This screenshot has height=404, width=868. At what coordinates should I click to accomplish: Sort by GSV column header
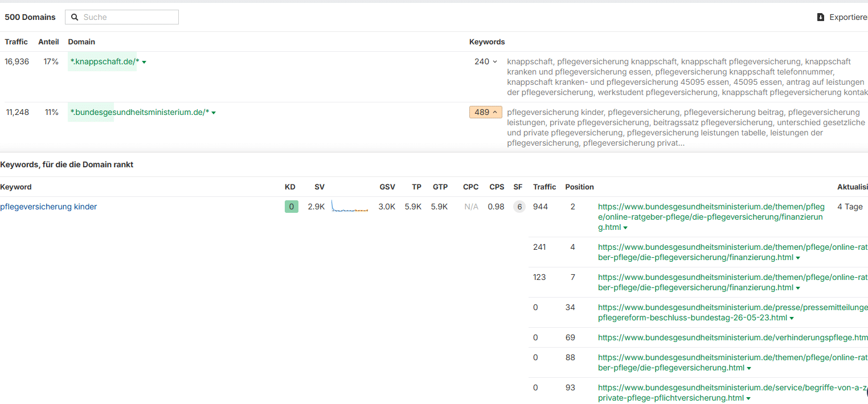[x=387, y=187]
